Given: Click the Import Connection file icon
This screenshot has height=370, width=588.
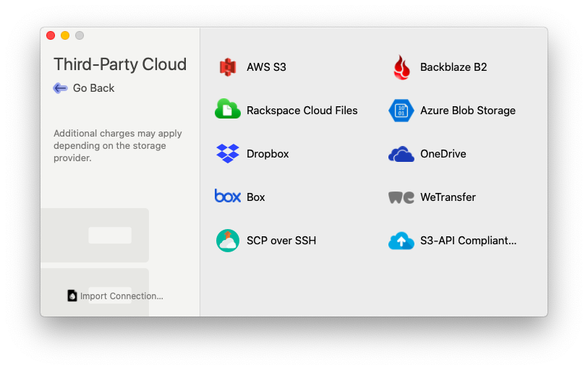Looking at the screenshot, I should (72, 296).
